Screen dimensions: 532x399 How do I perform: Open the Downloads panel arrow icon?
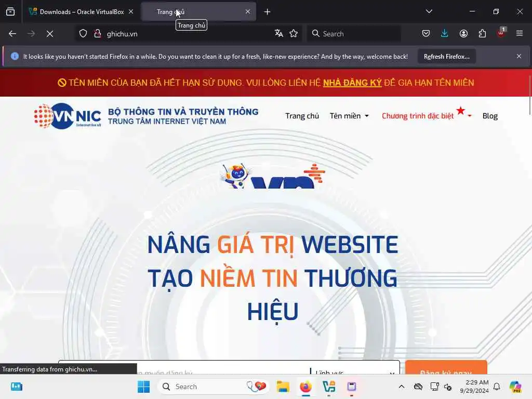(x=445, y=33)
